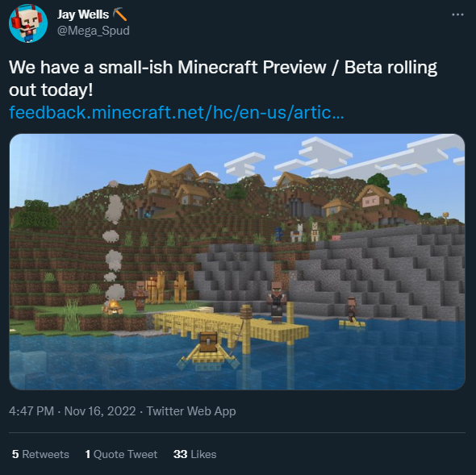Click the camels in the attached image

(x=166, y=287)
